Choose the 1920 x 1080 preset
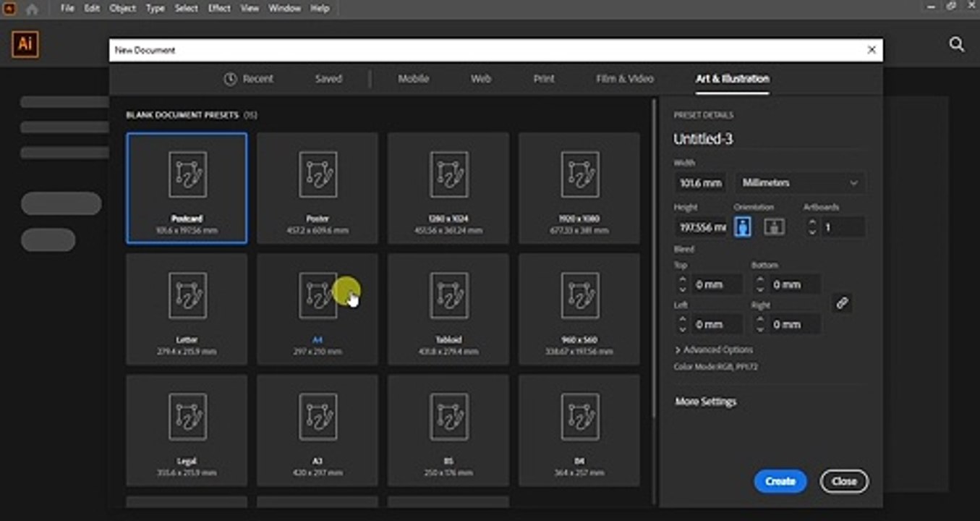 579,188
